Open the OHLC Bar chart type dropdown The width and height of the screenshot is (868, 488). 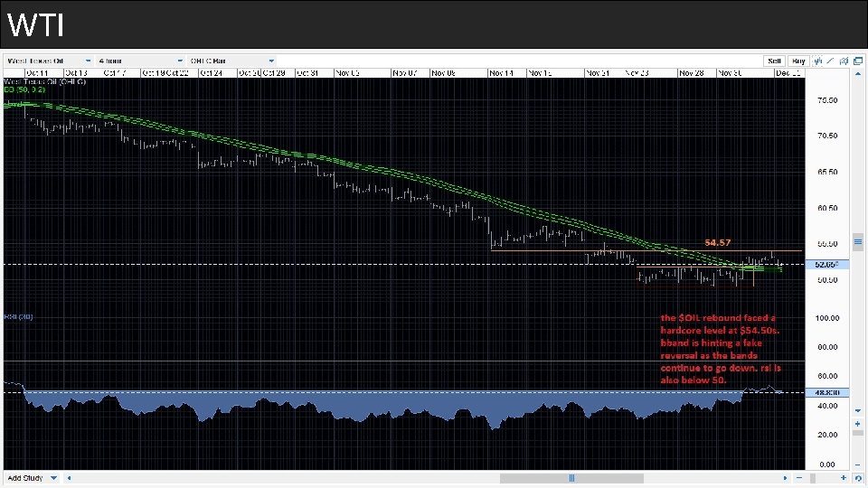tap(231, 61)
